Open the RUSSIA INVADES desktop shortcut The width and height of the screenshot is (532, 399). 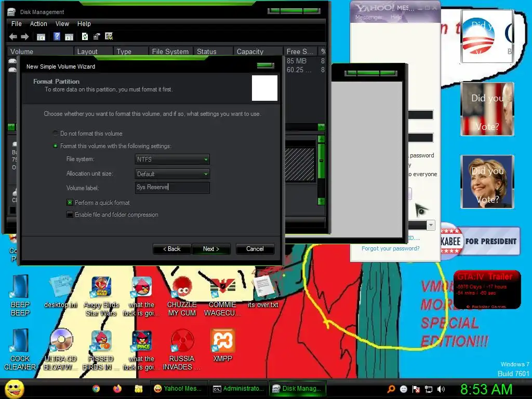tap(182, 350)
